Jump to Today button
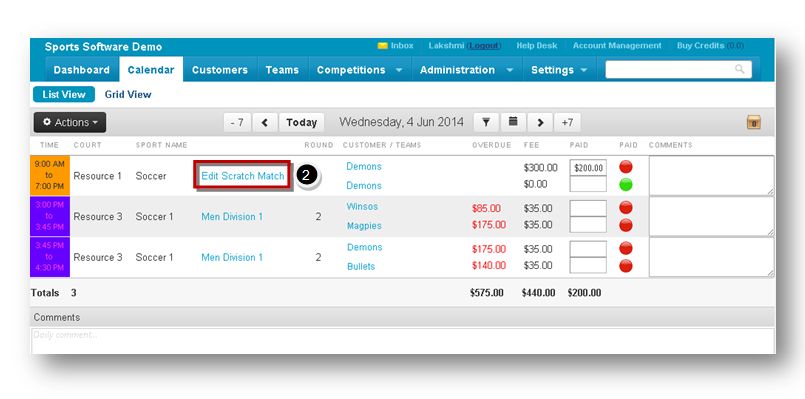805x399 pixels. 301,123
